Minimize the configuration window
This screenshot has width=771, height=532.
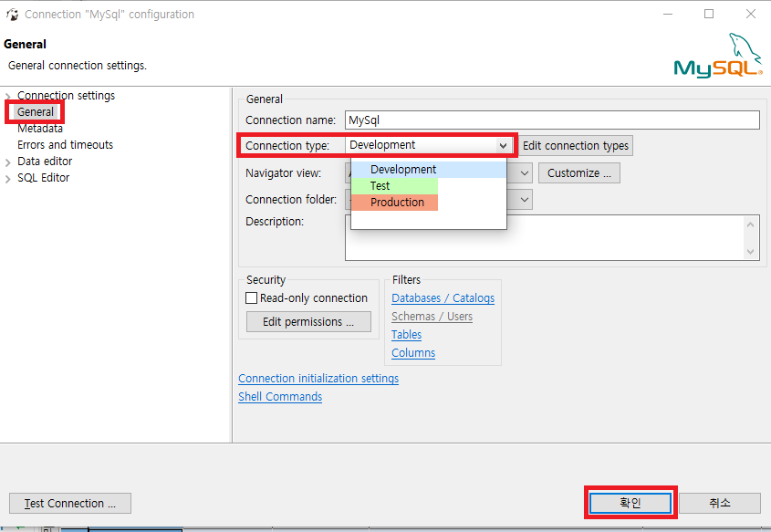(667, 14)
